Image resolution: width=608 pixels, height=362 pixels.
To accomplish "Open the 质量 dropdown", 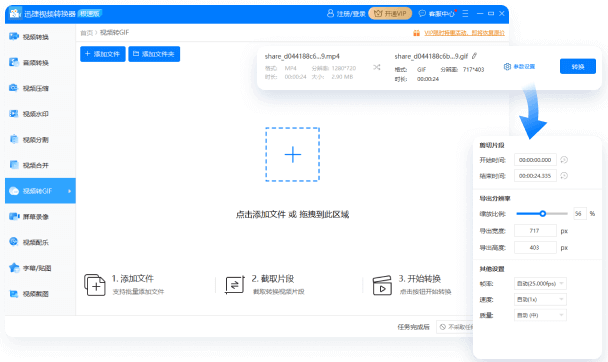I will (540, 315).
